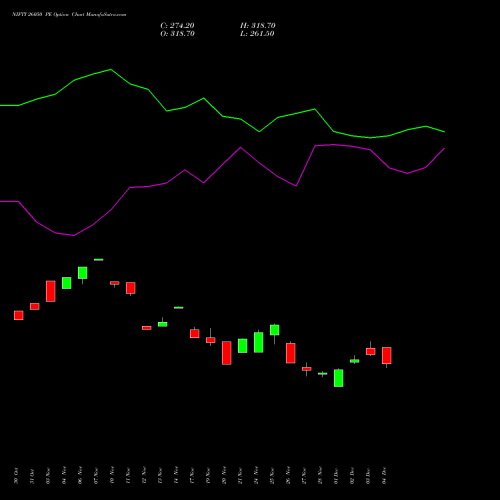
Task: Click the 24 Nov date label
Action: click(256, 476)
